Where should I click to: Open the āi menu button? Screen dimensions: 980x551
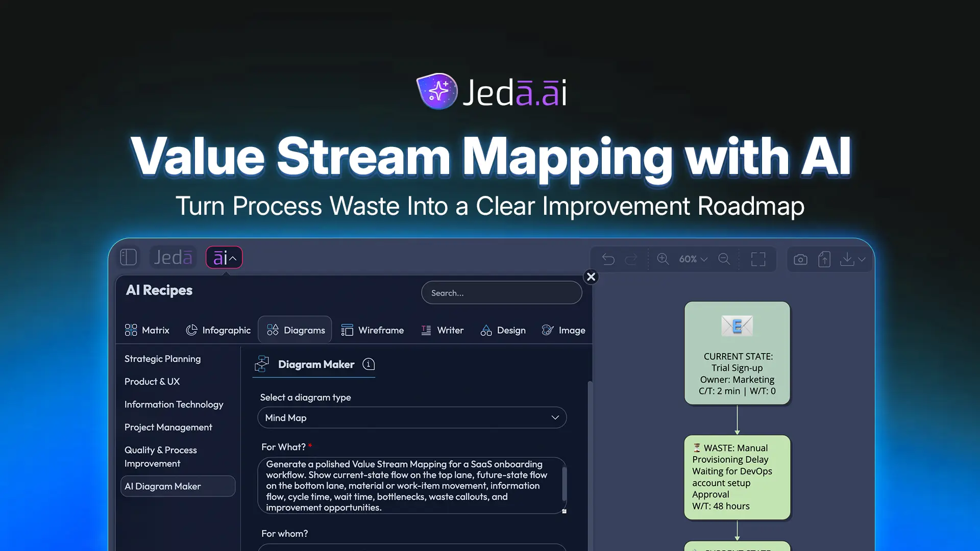tap(224, 257)
